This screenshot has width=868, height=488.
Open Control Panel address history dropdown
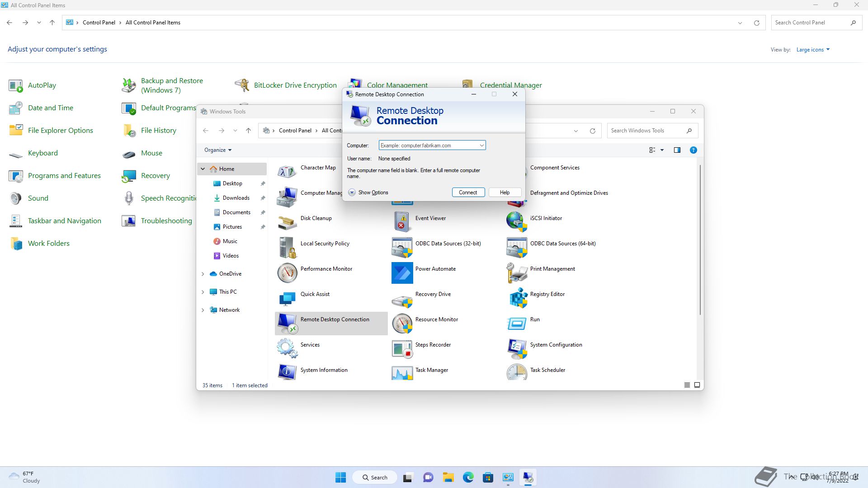pos(740,23)
